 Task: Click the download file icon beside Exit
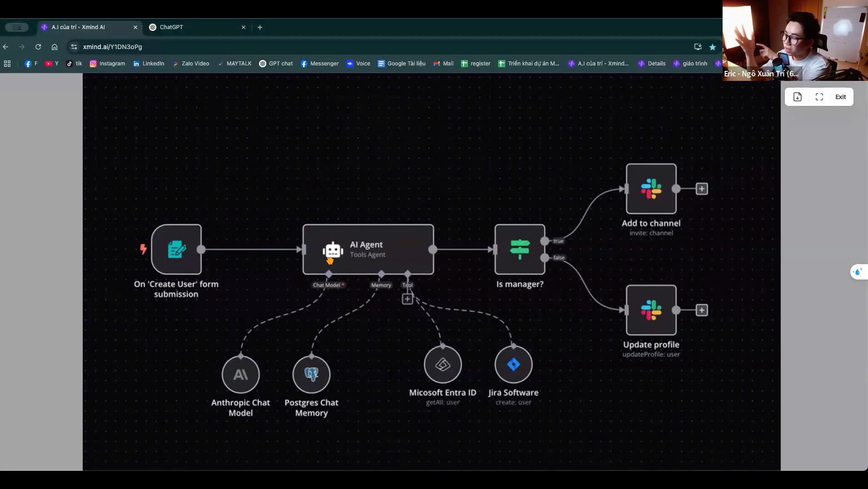[797, 97]
